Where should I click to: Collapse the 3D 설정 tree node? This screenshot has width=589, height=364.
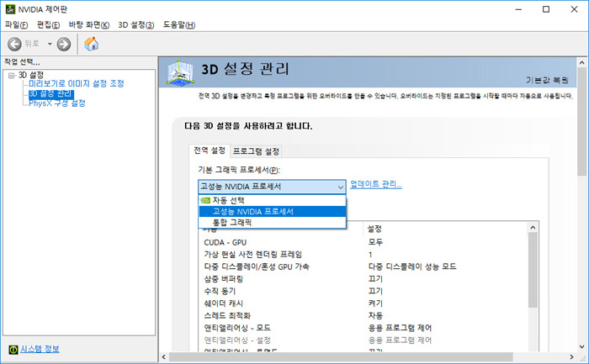point(12,76)
